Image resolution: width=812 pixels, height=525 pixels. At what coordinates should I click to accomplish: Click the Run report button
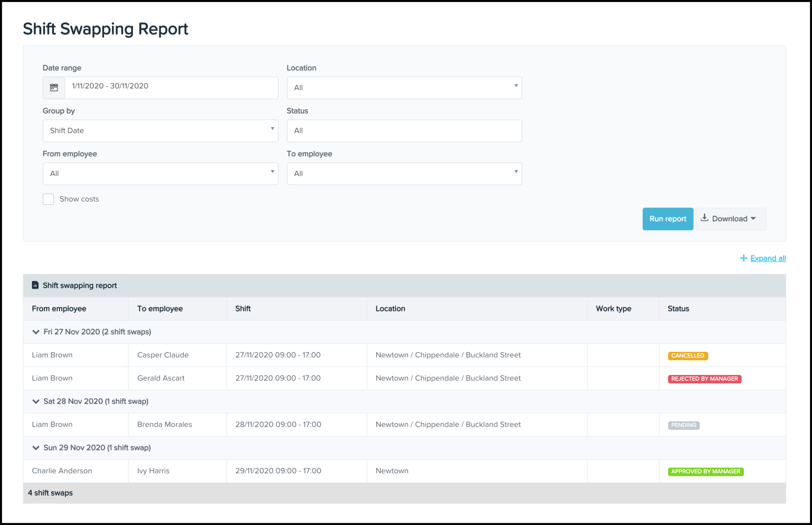668,219
